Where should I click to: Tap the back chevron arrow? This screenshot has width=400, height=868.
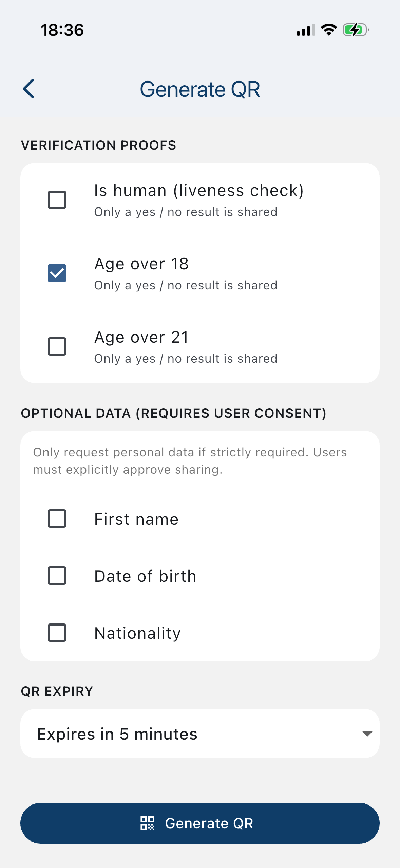point(29,89)
